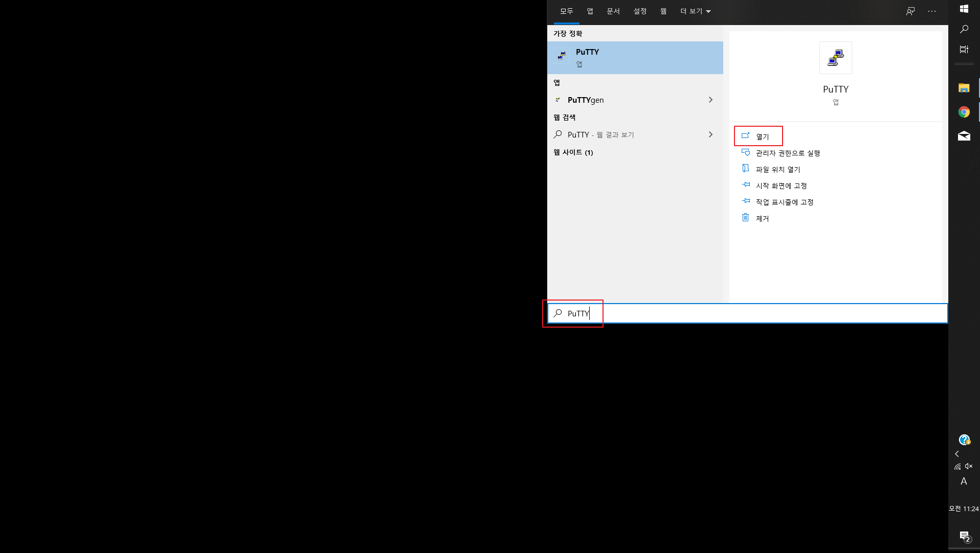Launch File Explorer from the taskbar

click(964, 88)
